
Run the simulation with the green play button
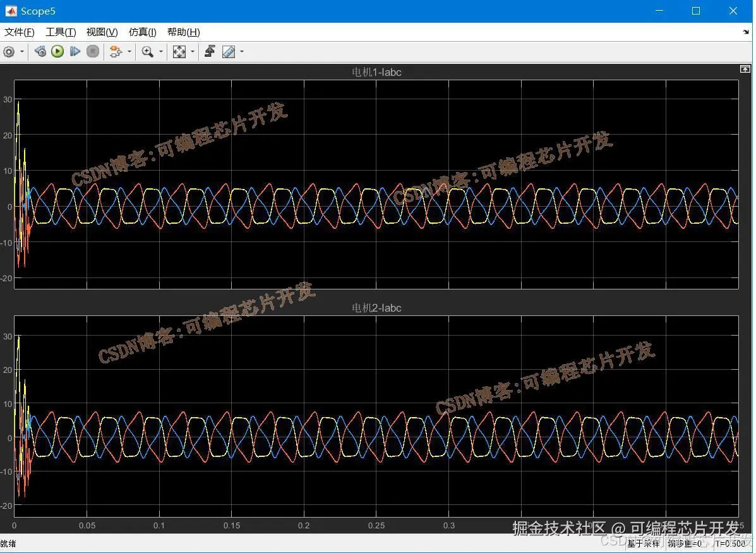point(57,51)
